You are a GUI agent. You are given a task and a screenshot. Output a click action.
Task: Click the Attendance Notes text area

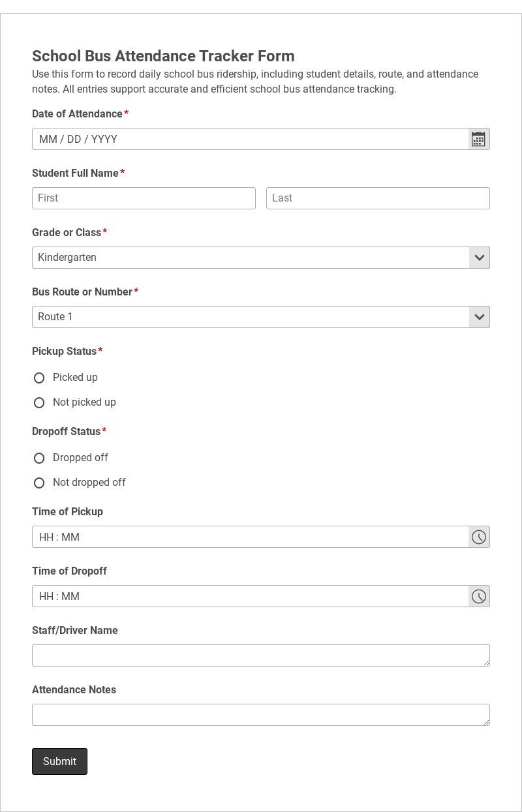point(261,715)
